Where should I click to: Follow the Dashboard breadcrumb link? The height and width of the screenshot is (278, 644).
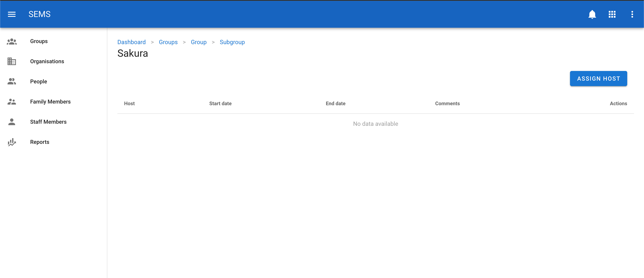pos(131,42)
